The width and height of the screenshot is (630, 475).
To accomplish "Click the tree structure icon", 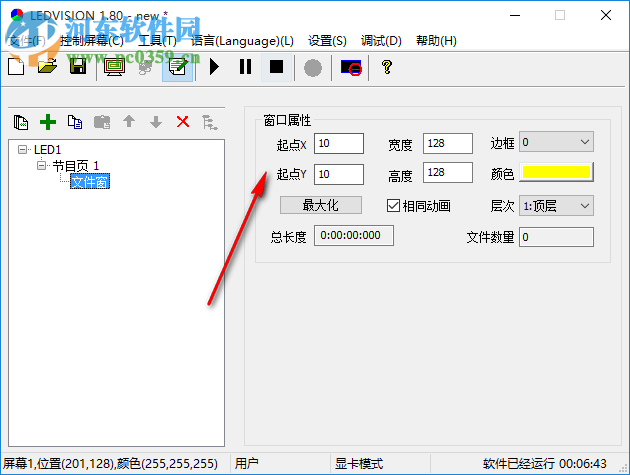I will click(x=210, y=122).
